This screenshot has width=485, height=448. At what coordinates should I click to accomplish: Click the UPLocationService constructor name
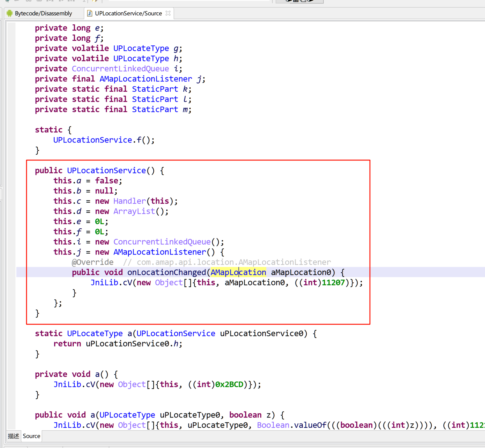pos(106,171)
